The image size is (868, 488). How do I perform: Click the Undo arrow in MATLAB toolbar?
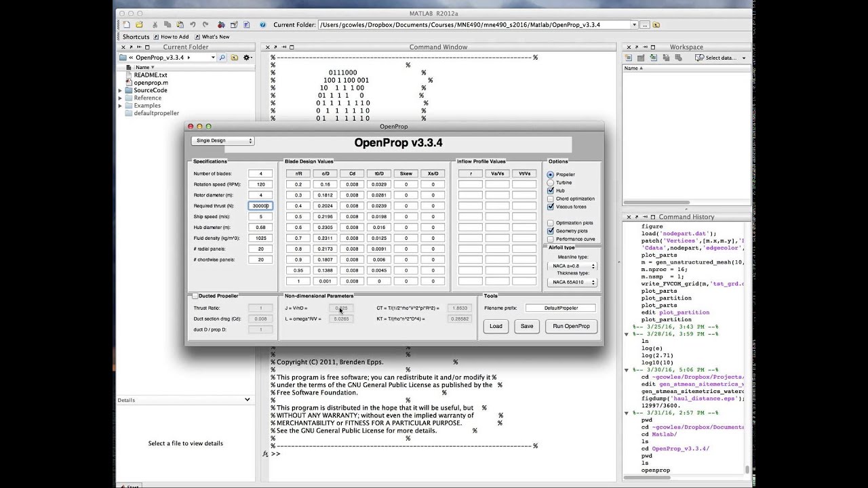(x=193, y=24)
